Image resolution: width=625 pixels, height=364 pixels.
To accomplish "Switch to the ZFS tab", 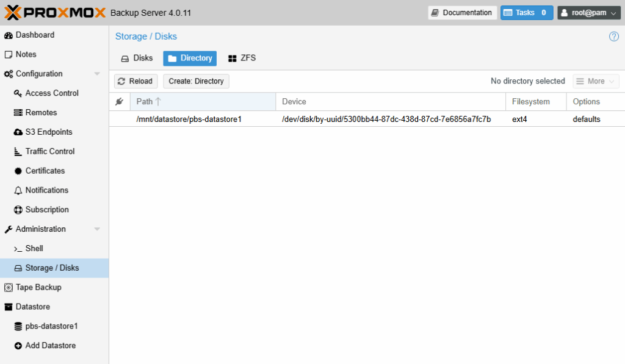I will click(242, 59).
